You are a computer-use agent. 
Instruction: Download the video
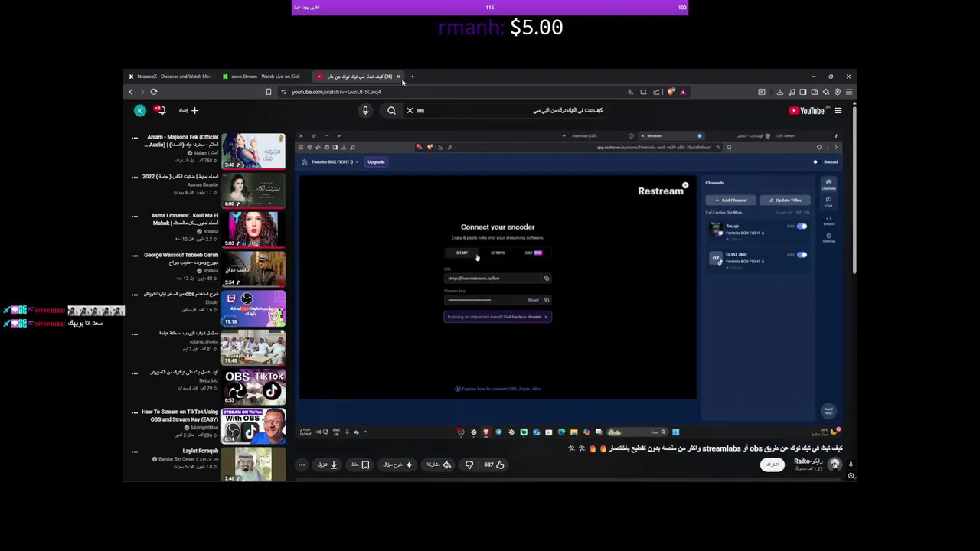click(328, 465)
